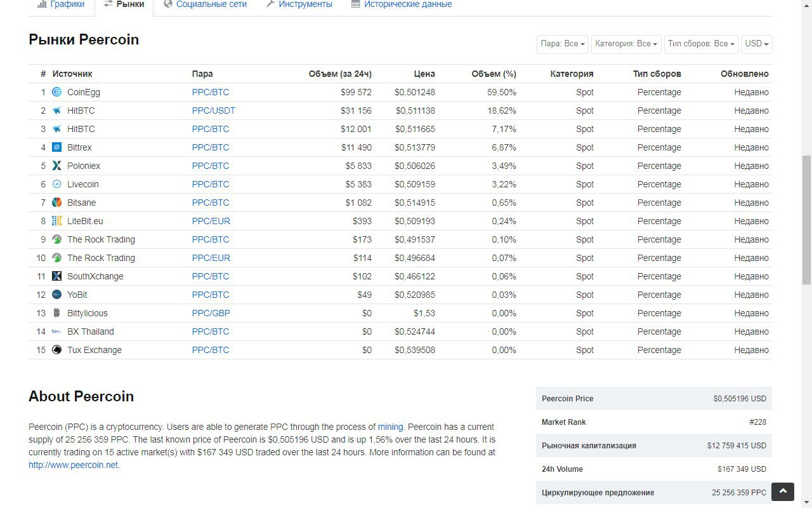The width and height of the screenshot is (812, 508).
Task: Open the CoinEgg source name
Action: tap(84, 92)
